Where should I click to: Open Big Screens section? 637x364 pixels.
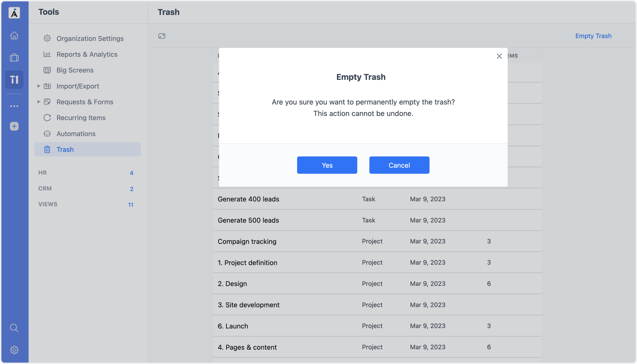(x=75, y=70)
